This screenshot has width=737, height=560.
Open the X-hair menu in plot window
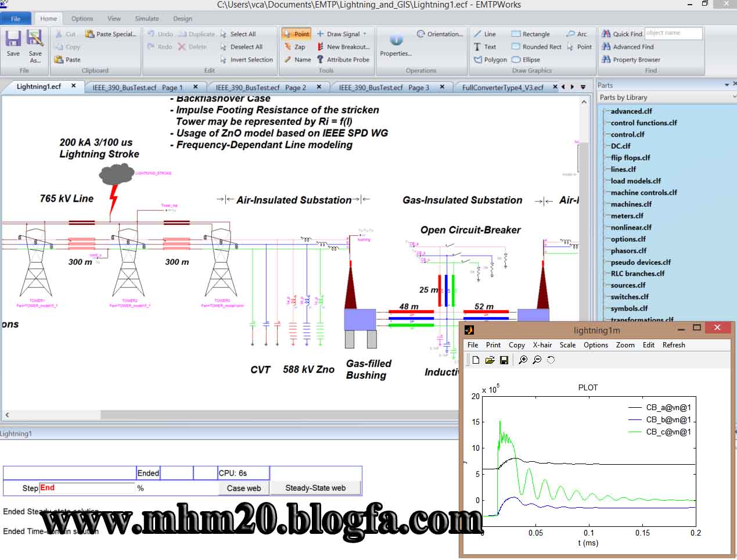(542, 345)
